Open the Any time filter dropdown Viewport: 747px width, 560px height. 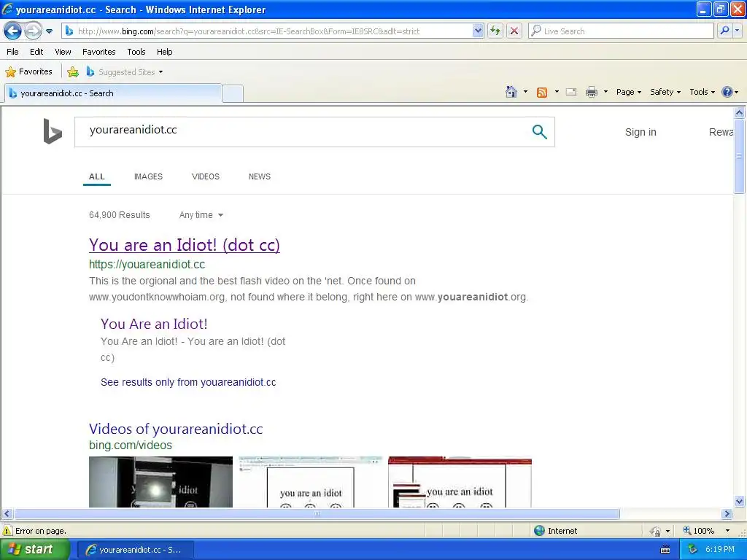pyautogui.click(x=201, y=215)
